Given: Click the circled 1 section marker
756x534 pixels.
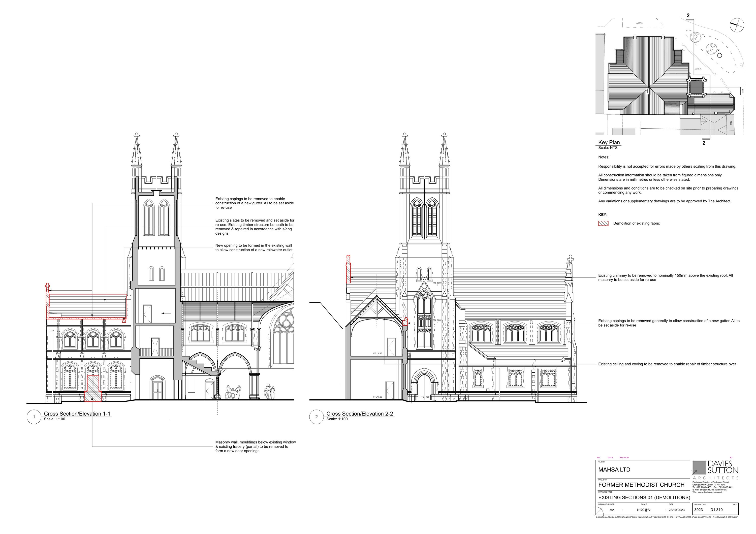Looking at the screenshot, I should [x=34, y=417].
